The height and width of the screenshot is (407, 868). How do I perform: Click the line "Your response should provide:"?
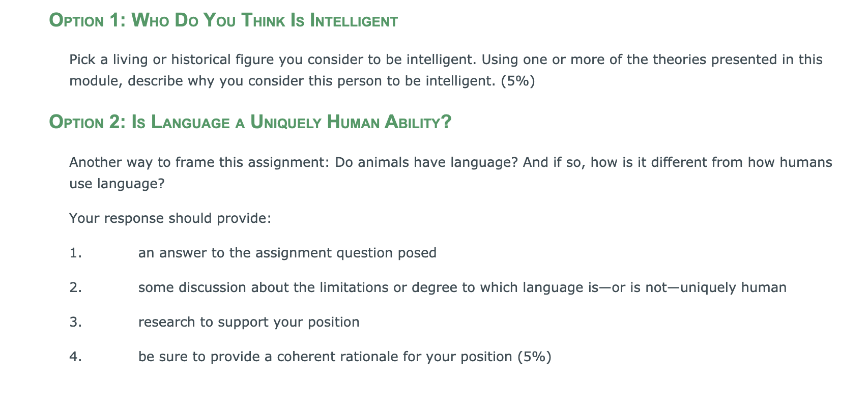point(170,218)
